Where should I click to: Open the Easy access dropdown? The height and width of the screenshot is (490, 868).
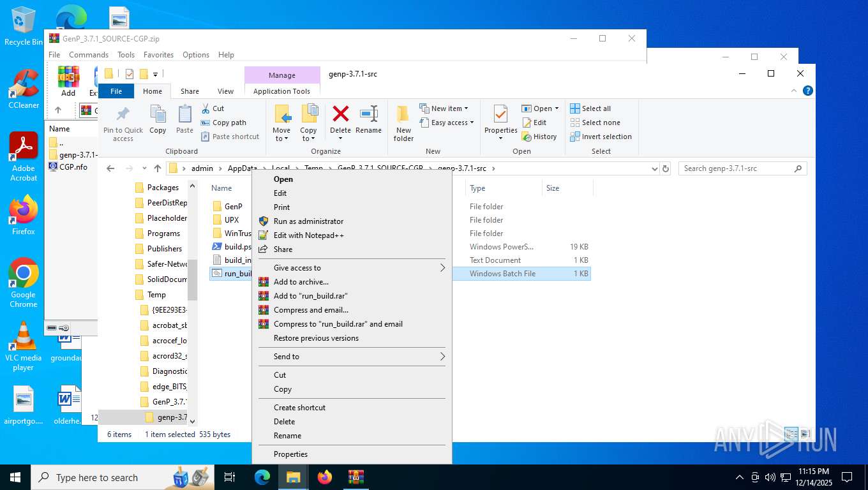click(x=447, y=122)
